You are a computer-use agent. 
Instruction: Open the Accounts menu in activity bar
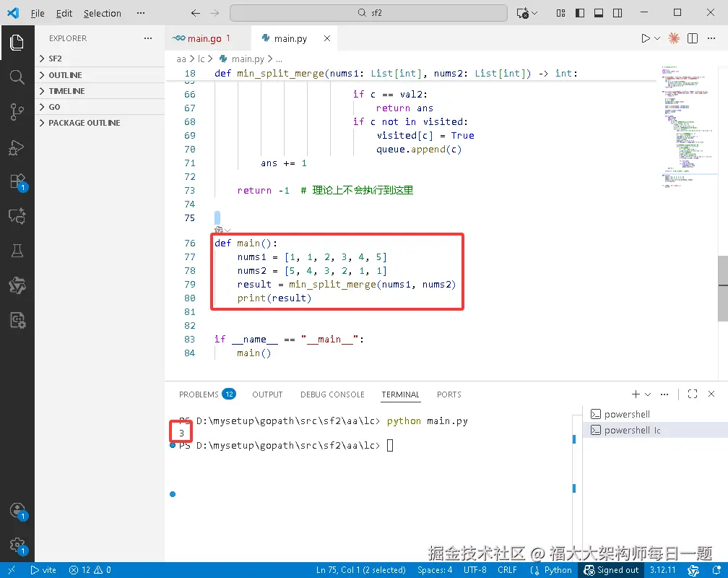(x=17, y=511)
